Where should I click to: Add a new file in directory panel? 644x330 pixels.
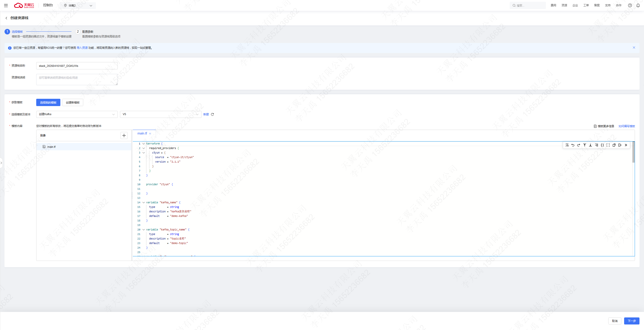click(124, 135)
